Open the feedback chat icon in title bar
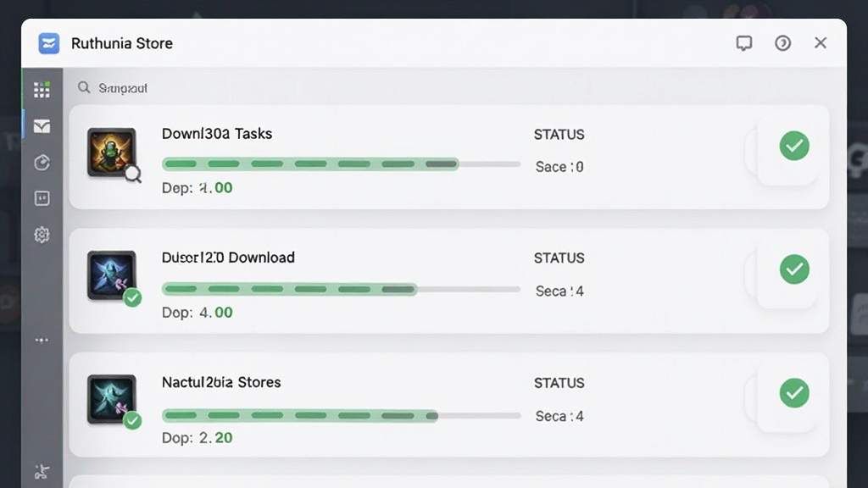 point(744,43)
